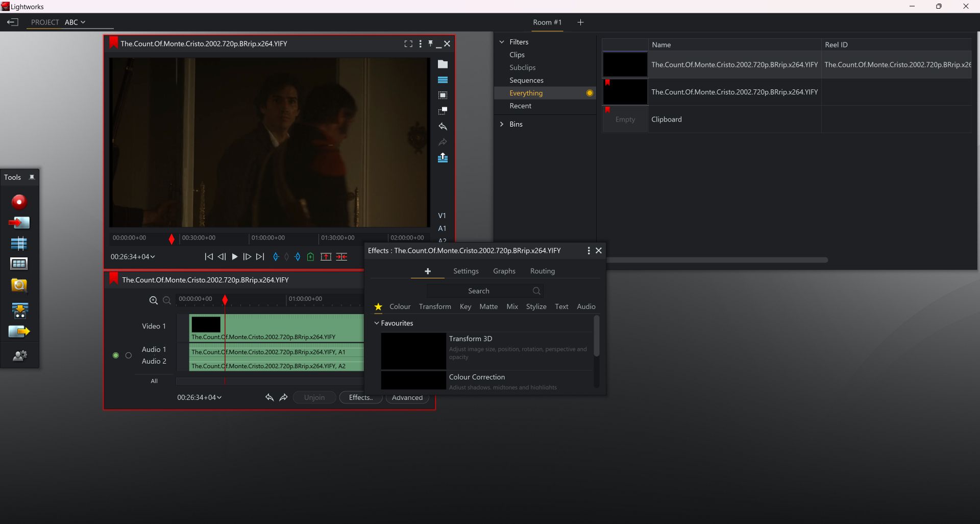
Task: Jump to start of clip in viewer
Action: coord(209,257)
